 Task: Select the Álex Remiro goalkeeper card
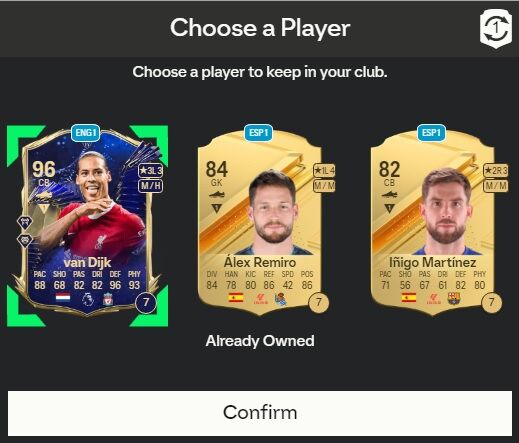click(x=260, y=222)
